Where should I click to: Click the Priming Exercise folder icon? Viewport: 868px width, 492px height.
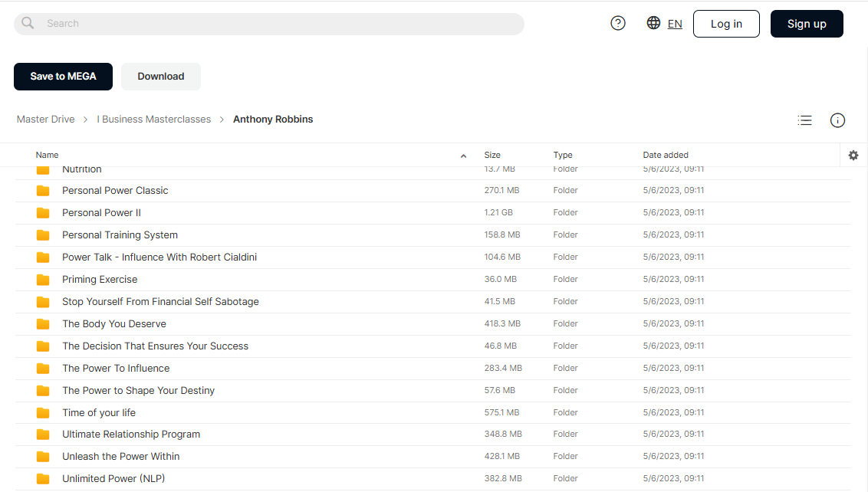click(x=43, y=280)
